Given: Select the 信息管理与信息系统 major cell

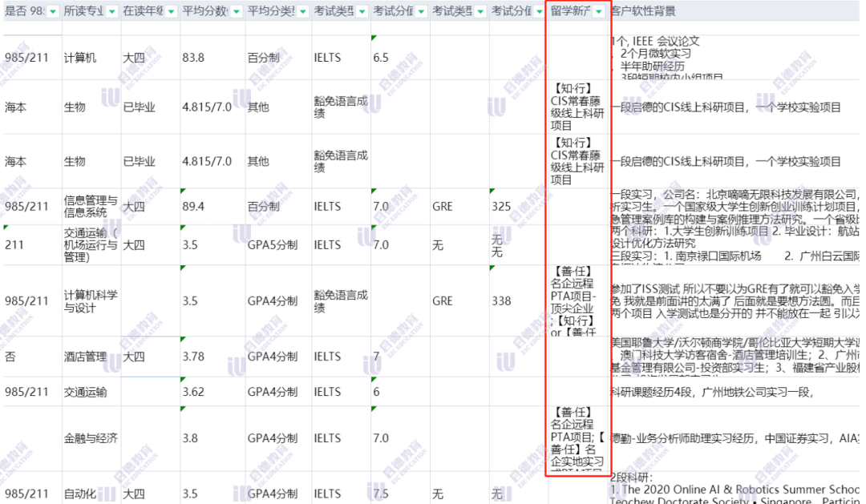Looking at the screenshot, I should 91,207.
